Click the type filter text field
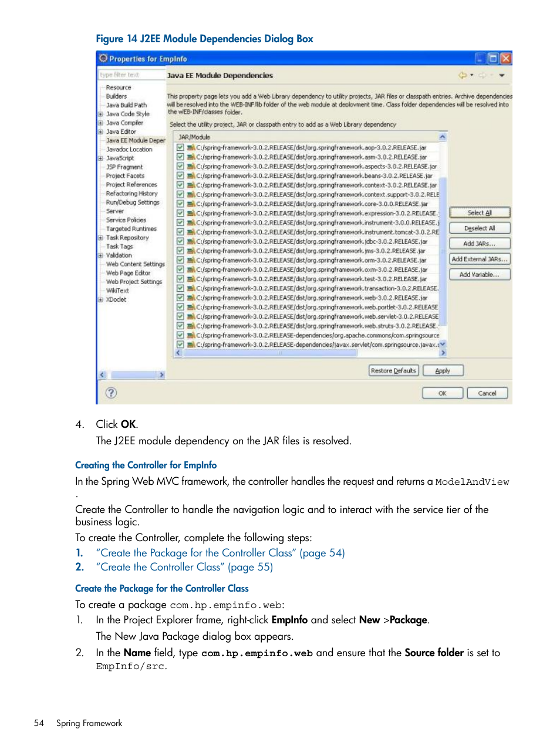The width and height of the screenshot is (560, 746). 131,75
